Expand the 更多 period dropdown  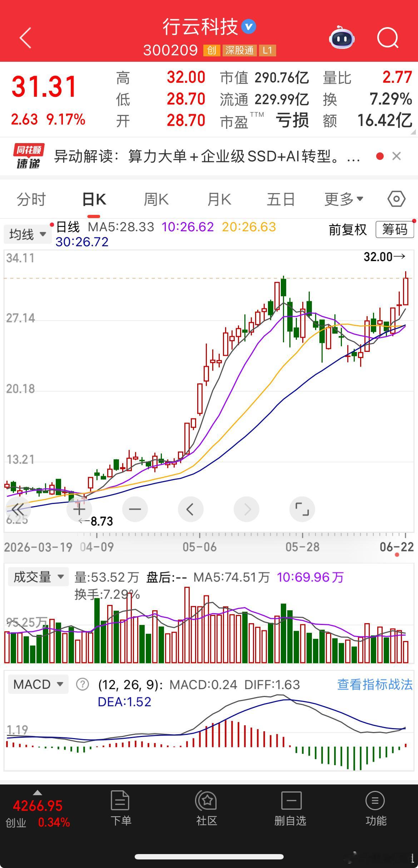tap(344, 199)
